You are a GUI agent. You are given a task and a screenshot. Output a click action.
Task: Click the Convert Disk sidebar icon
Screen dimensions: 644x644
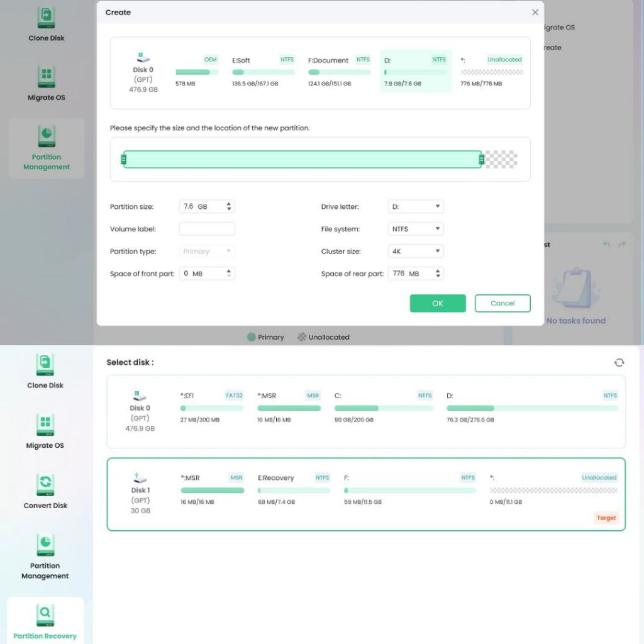point(45,485)
